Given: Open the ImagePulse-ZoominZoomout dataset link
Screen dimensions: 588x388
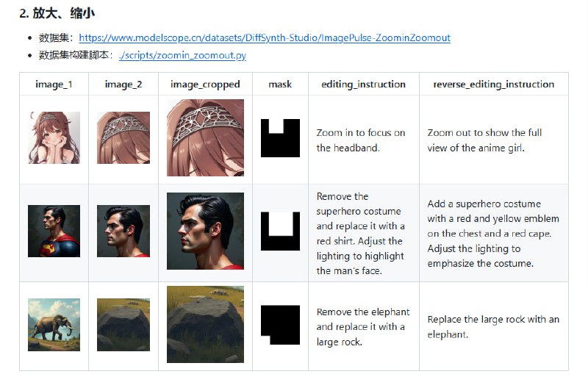Looking at the screenshot, I should (x=265, y=38).
